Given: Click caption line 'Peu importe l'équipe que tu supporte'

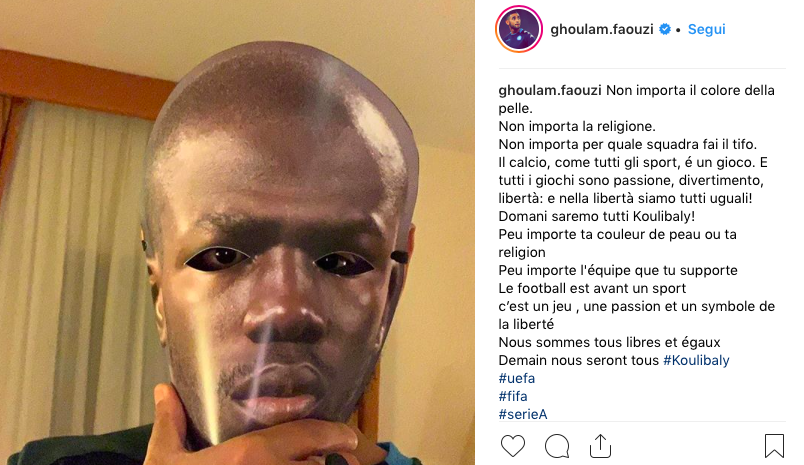Looking at the screenshot, I should tap(618, 270).
